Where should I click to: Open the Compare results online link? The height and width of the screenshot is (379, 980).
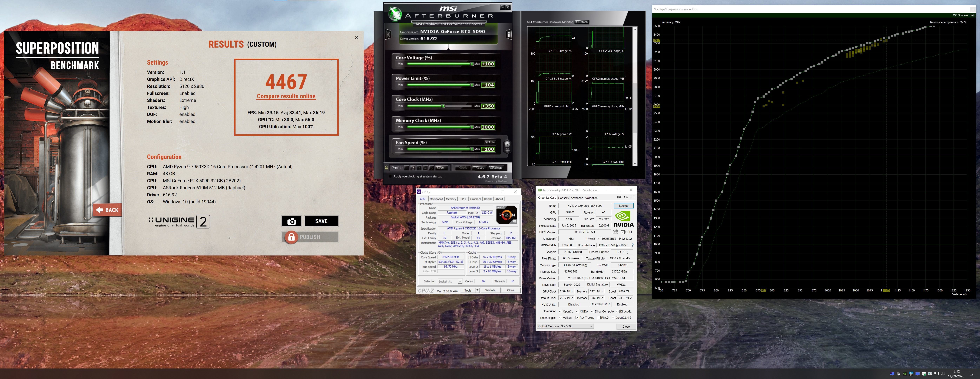286,96
